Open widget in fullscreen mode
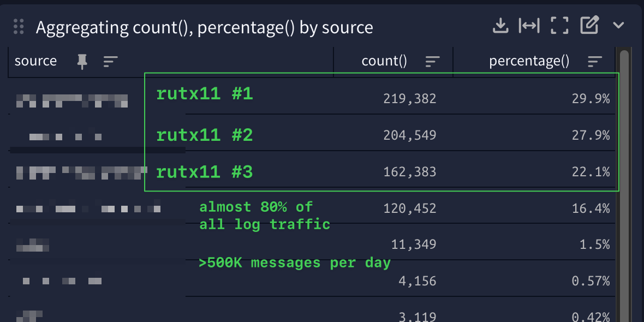Image resolution: width=644 pixels, height=322 pixels. tap(559, 26)
